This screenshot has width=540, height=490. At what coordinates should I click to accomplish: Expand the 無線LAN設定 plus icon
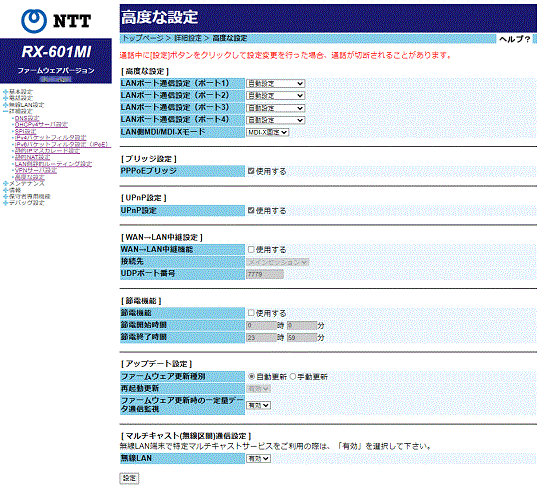click(5, 105)
